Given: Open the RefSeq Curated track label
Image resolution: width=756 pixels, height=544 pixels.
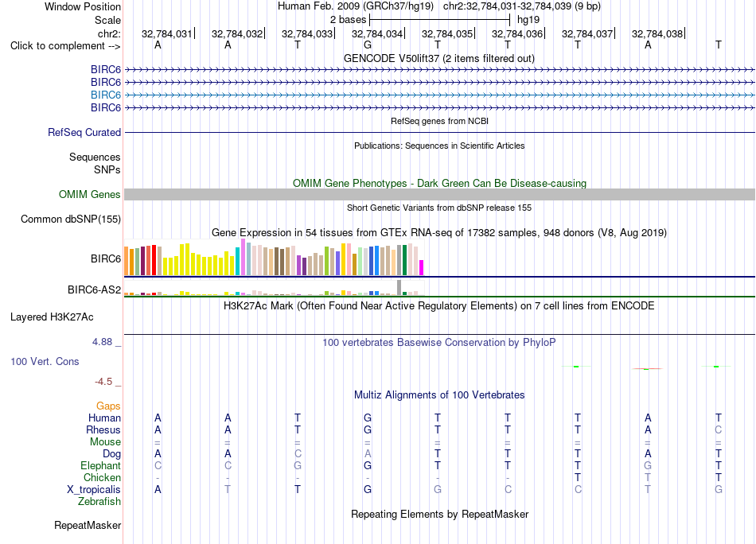Looking at the screenshot, I should [84, 132].
